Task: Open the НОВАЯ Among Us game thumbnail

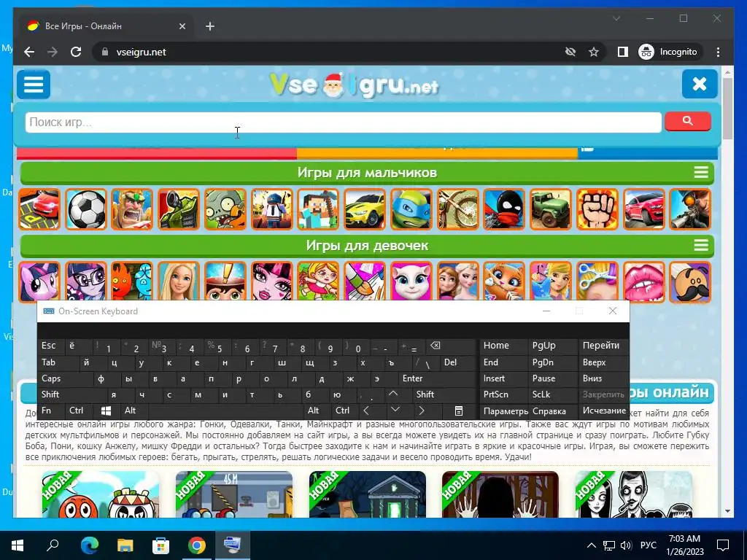Action: [234, 494]
